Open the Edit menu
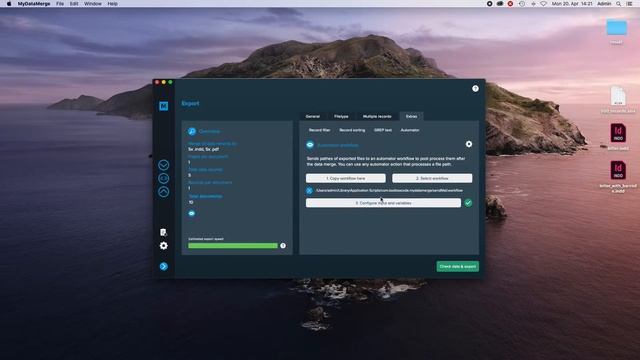Viewport: 640px width, 360px height. coord(74,4)
